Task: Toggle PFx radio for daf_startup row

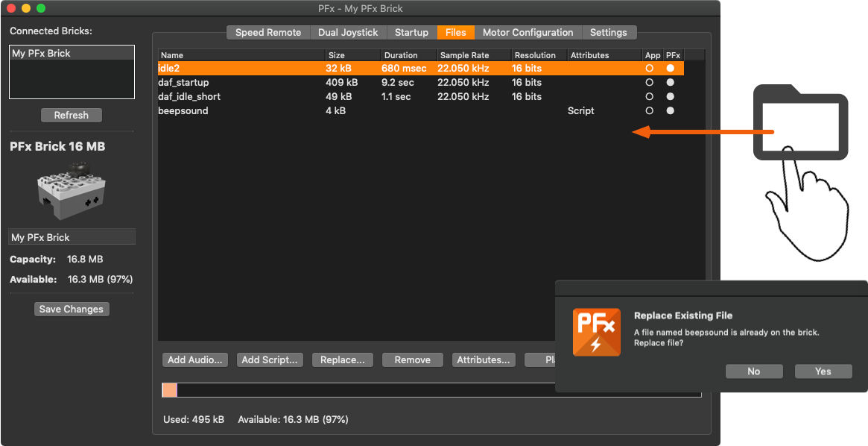Action: (x=670, y=82)
